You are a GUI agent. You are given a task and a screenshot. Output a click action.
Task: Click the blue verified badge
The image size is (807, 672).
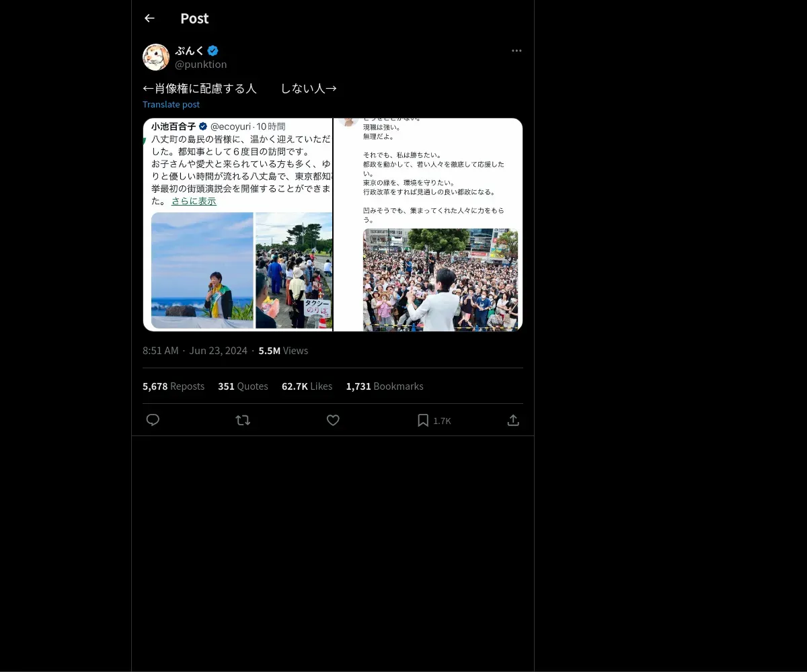pos(213,50)
